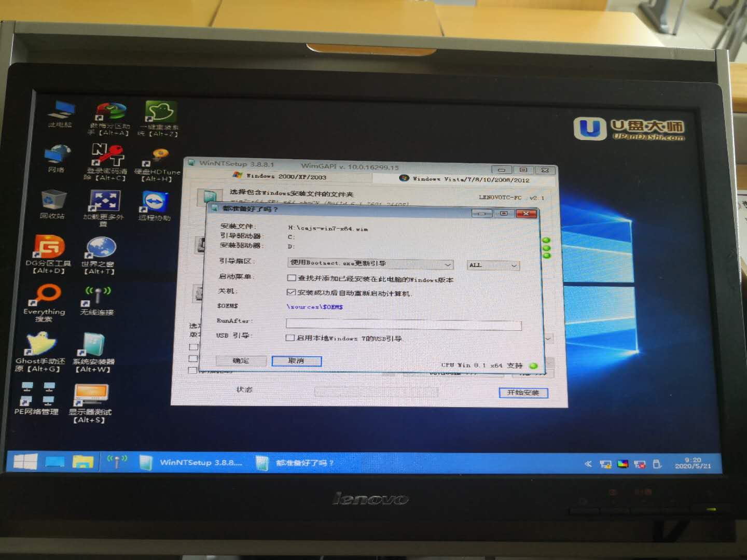
Task: Open 系统安装器 desktop icon
Action: coord(94,353)
